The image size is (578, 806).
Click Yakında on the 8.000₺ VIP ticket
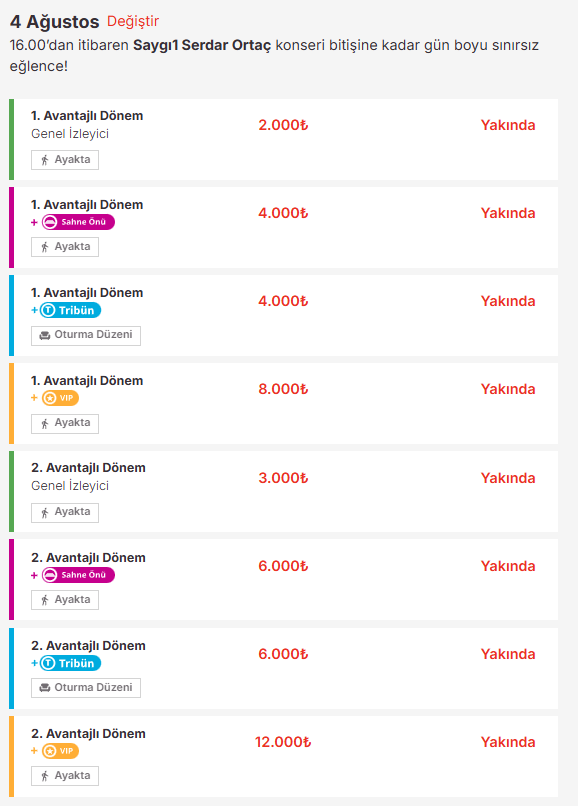tap(508, 389)
